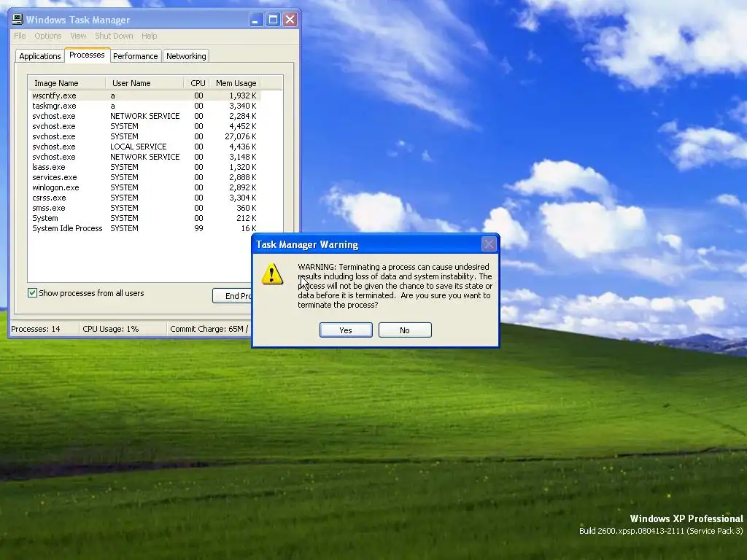Select the System Idle Process row
Viewport: 747px width, 560px height.
tap(144, 228)
